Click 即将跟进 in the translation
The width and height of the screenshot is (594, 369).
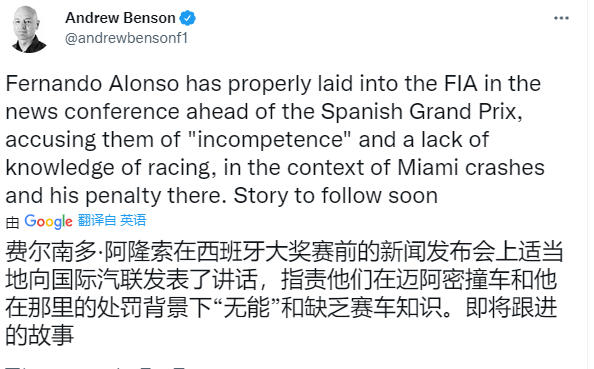511,307
